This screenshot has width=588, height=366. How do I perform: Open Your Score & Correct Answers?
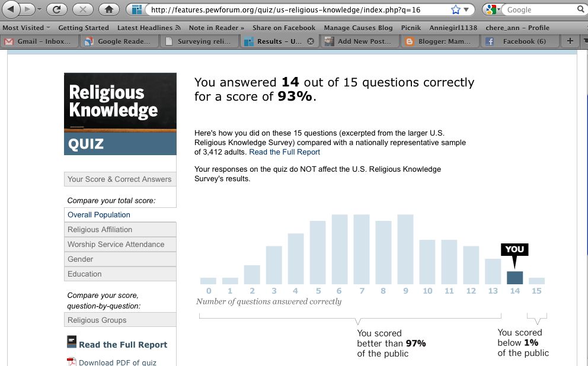(120, 179)
